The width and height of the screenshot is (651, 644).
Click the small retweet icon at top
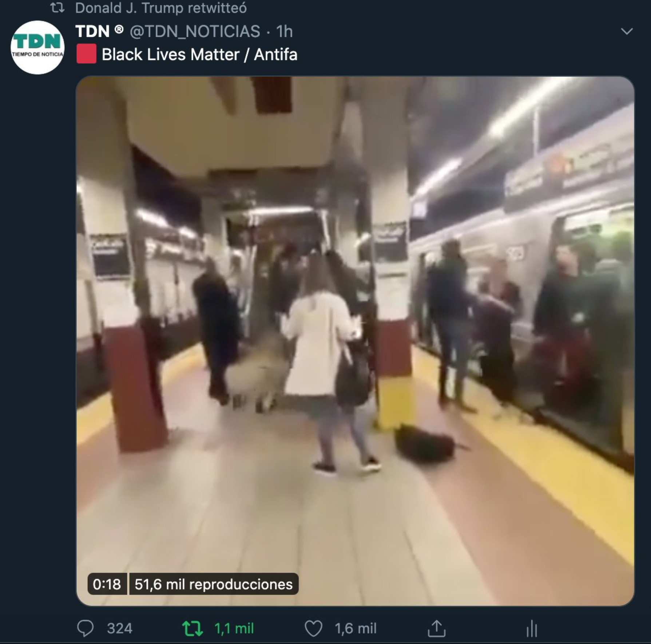tap(57, 8)
